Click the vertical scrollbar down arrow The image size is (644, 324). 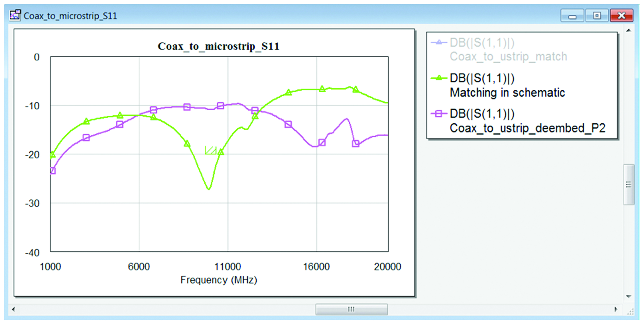pyautogui.click(x=629, y=296)
